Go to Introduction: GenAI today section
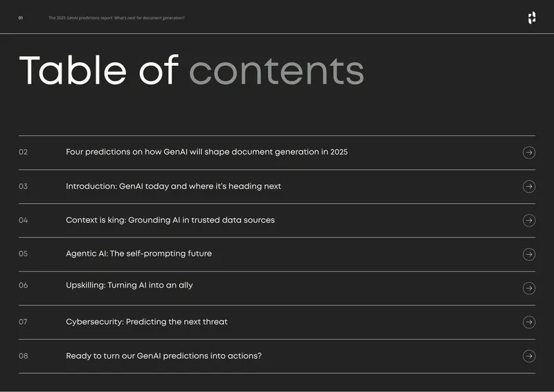Screen dimensions: 554x392 pyautogui.click(x=174, y=186)
